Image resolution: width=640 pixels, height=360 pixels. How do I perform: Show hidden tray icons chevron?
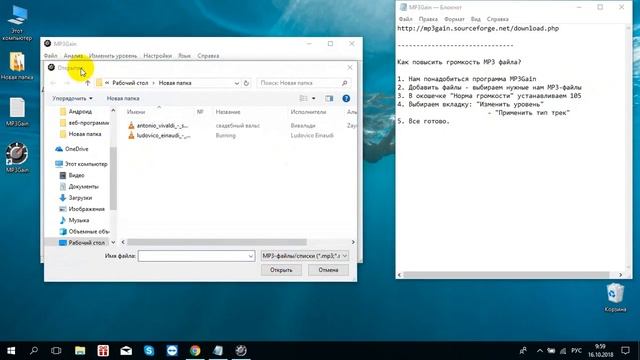tap(540, 351)
